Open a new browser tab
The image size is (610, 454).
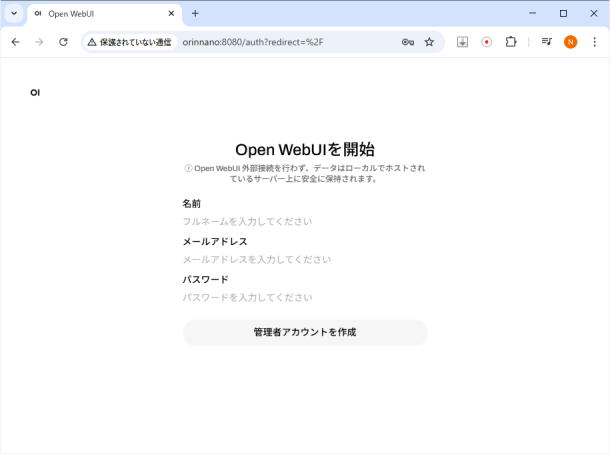(195, 14)
